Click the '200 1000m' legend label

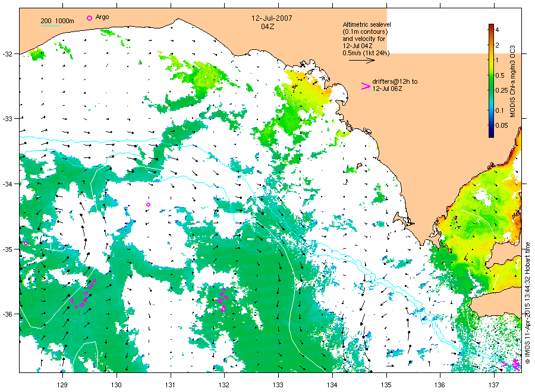click(x=57, y=21)
